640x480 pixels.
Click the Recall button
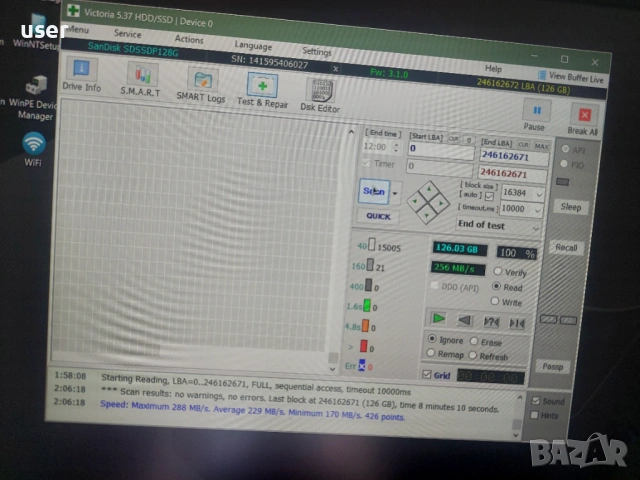(x=566, y=247)
